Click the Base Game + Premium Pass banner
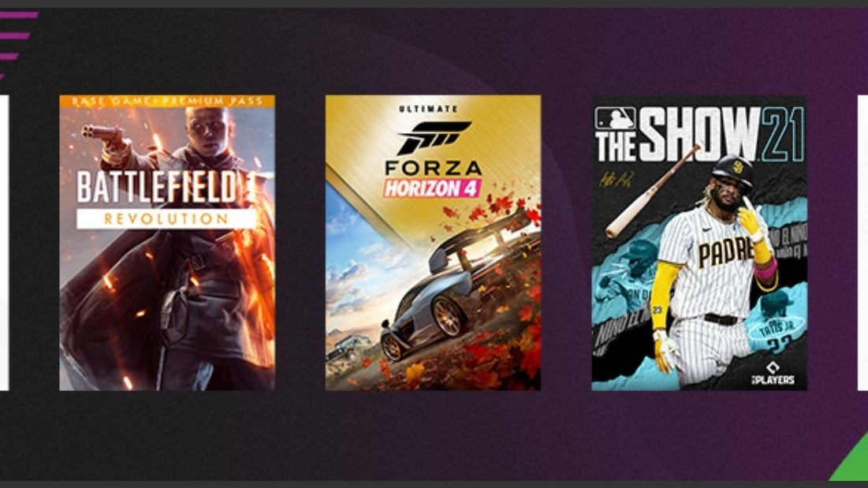Viewport: 868px width, 488px height. [167, 101]
